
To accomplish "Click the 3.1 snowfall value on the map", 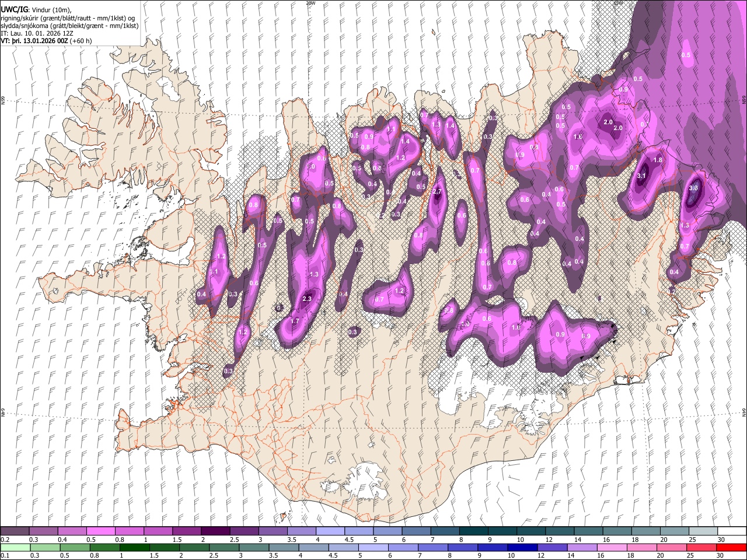I will [x=642, y=176].
